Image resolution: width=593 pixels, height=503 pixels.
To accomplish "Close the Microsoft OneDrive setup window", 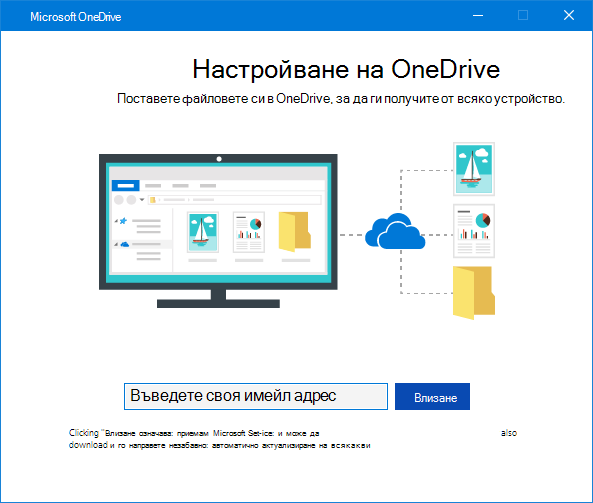I will point(569,16).
